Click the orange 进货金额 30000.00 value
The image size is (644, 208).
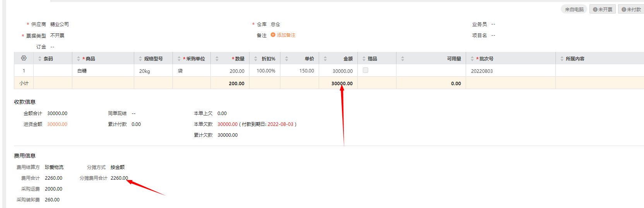pos(57,124)
